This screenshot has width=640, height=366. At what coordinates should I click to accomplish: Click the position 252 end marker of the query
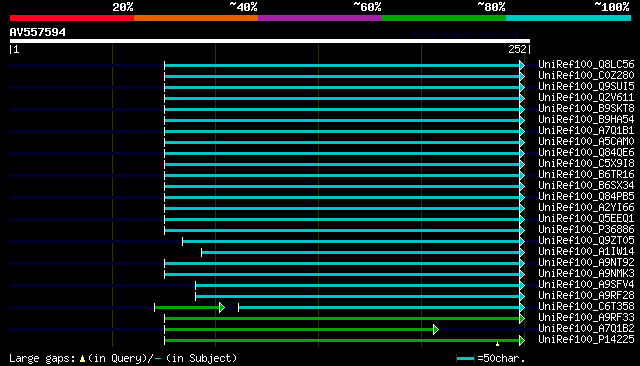519,49
